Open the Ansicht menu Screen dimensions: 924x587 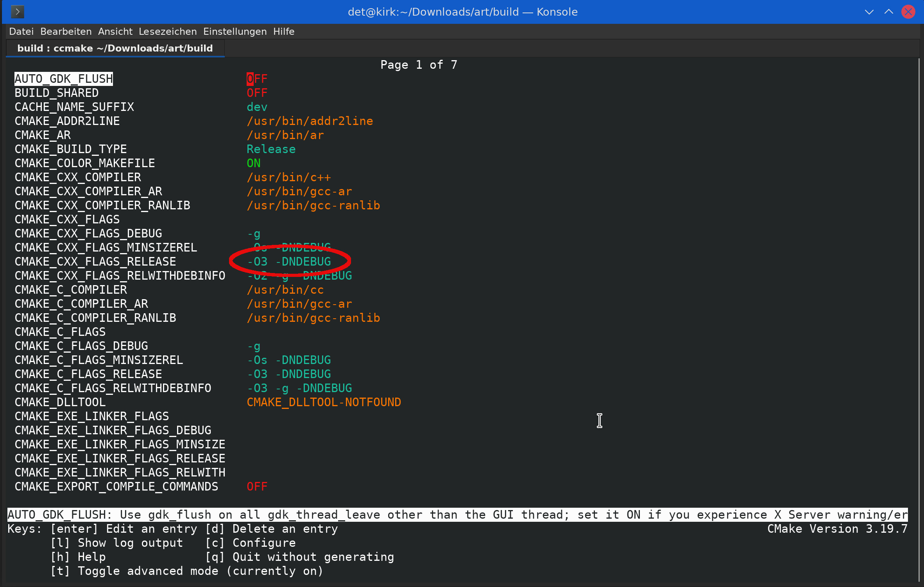click(115, 32)
